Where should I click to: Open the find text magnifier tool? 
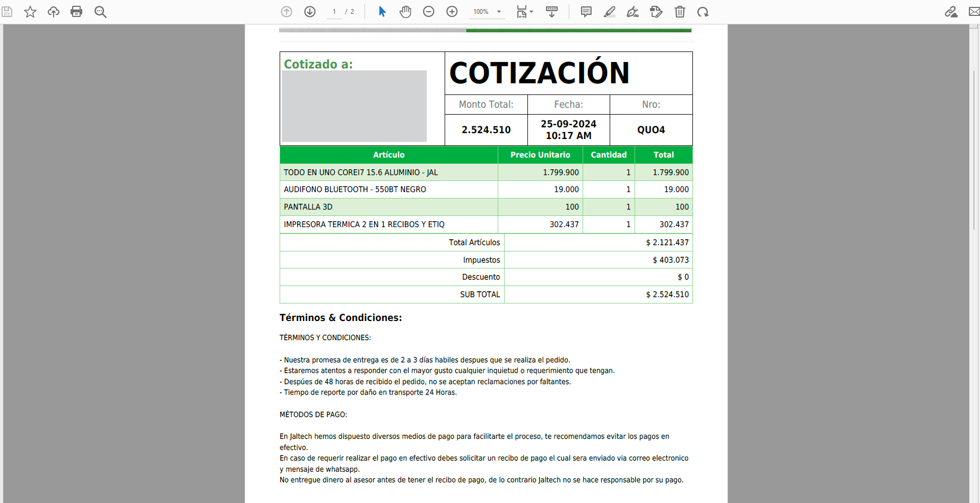click(x=100, y=12)
